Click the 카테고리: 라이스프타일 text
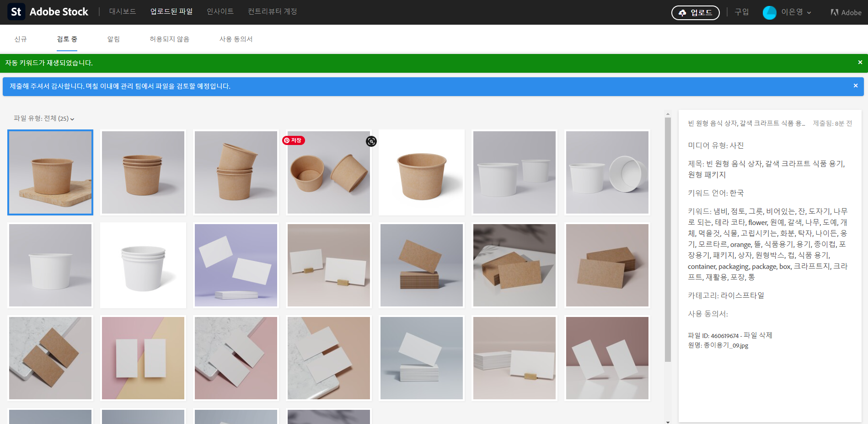Image resolution: width=868 pixels, height=424 pixels. [x=726, y=295]
